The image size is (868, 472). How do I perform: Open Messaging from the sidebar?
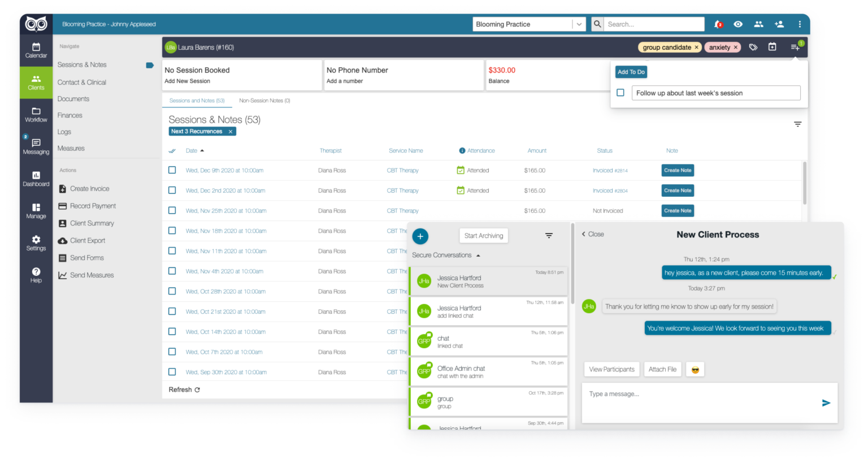[x=36, y=147]
